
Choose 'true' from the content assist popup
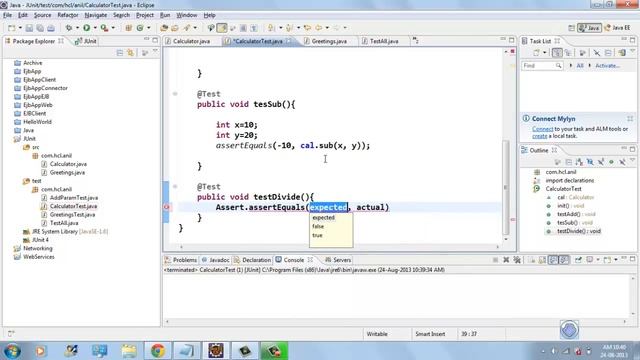pyautogui.click(x=318, y=236)
